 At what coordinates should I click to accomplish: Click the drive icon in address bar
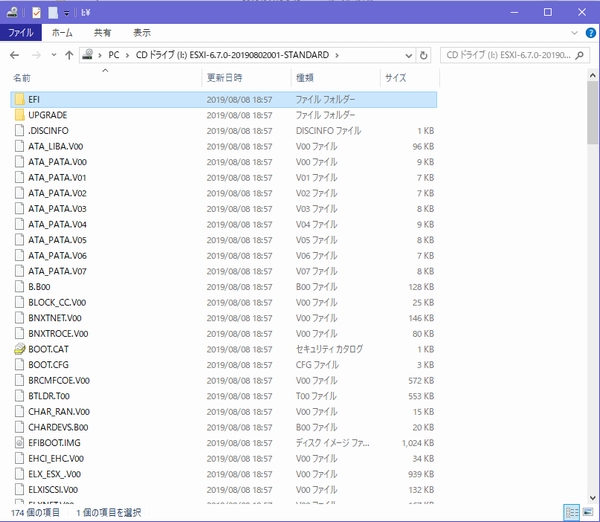[x=88, y=55]
